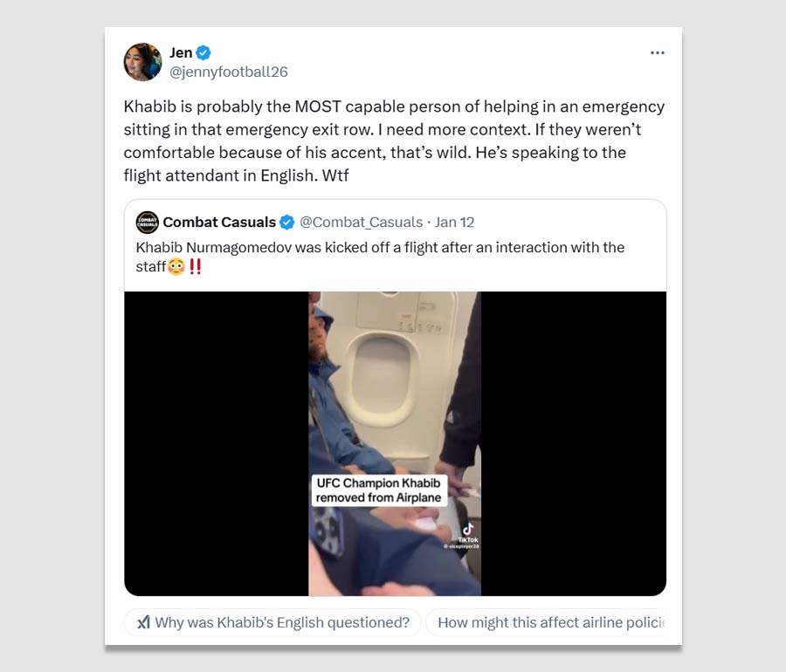
Task: Click the display name Jen
Action: [x=181, y=52]
